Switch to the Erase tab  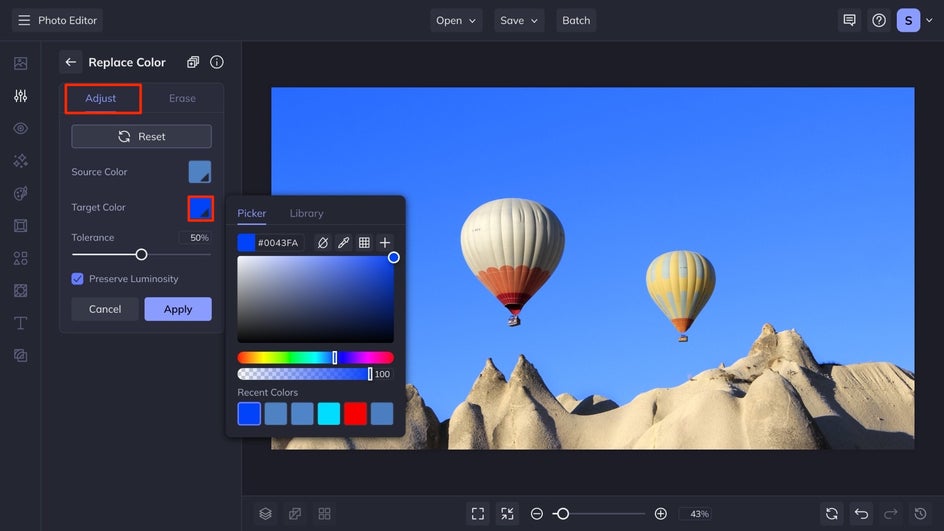(182, 98)
